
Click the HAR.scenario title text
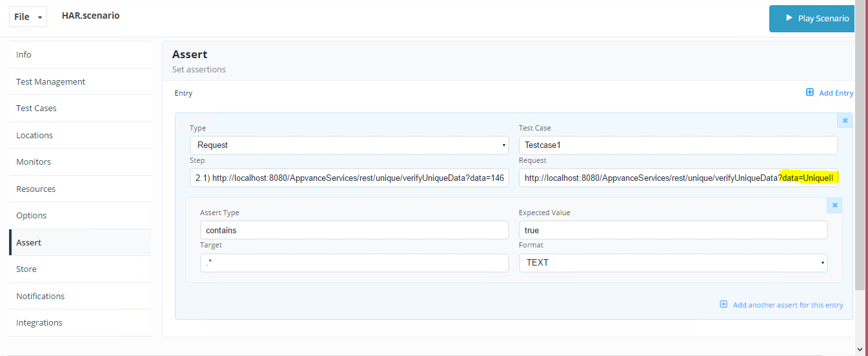click(90, 16)
